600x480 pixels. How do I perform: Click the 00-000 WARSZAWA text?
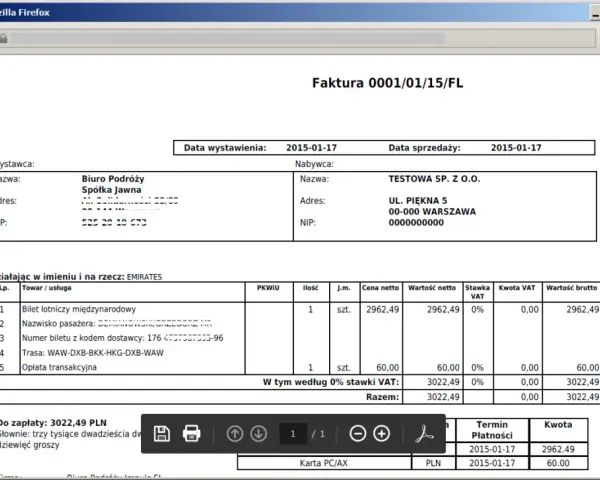click(x=432, y=211)
